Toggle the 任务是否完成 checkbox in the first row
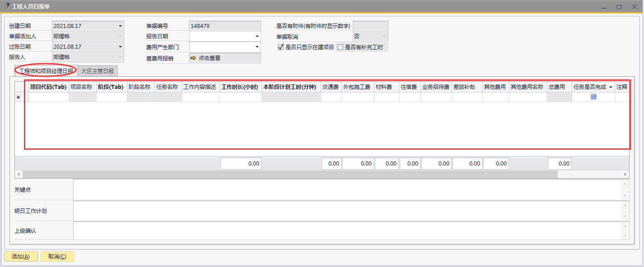 [593, 97]
